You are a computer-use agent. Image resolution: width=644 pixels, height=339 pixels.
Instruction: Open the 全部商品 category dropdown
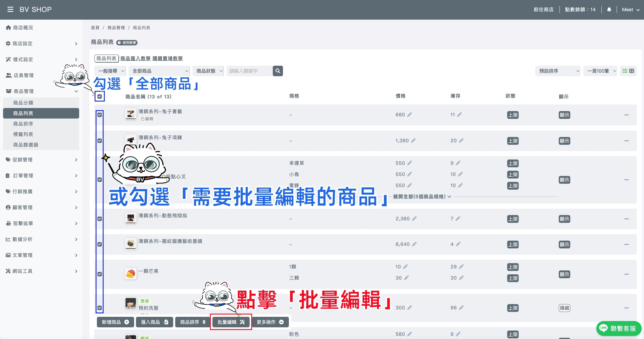(x=159, y=71)
